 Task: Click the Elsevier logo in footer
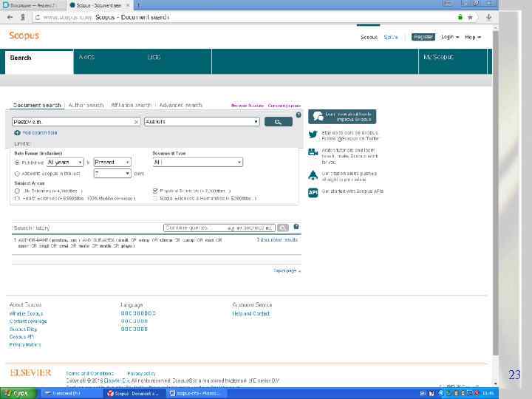click(x=30, y=372)
